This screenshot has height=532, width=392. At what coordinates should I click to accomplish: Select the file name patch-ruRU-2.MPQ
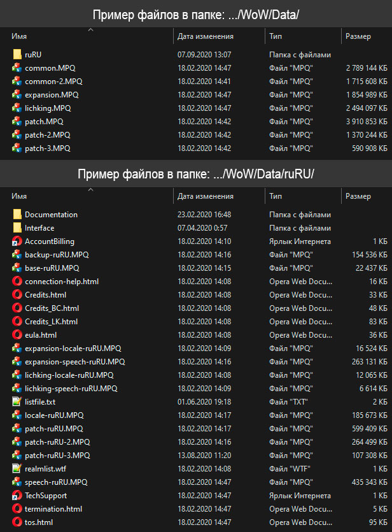tap(57, 442)
